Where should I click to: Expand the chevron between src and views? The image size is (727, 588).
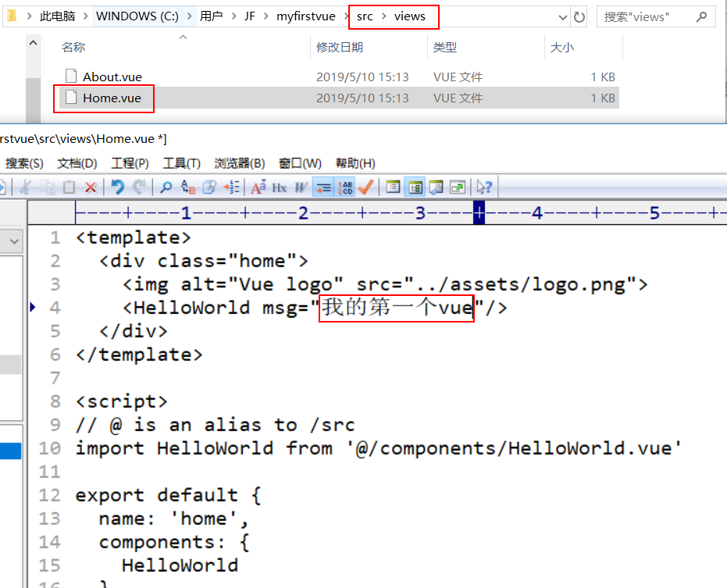384,16
